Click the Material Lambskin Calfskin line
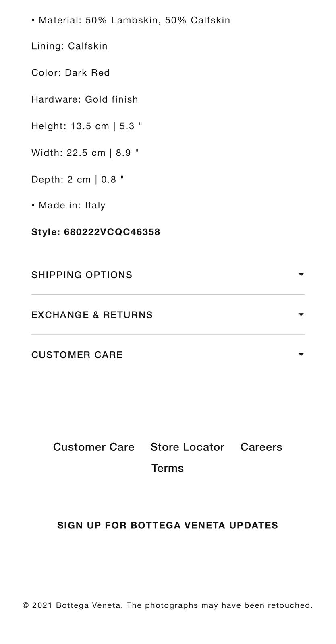The height and width of the screenshot is (644, 336). [131, 20]
